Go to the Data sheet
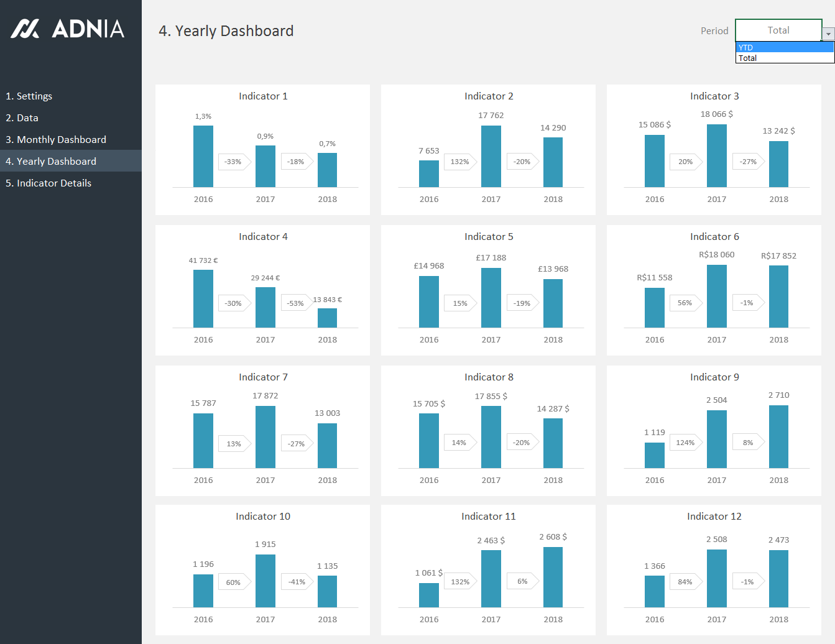This screenshot has width=835, height=644. click(x=22, y=118)
